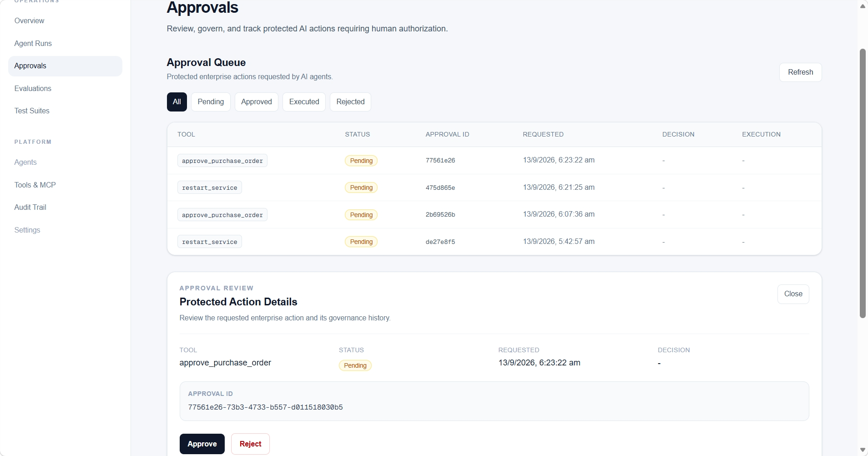868x456 pixels.
Task: Reject the purchase order request
Action: pos(250,444)
